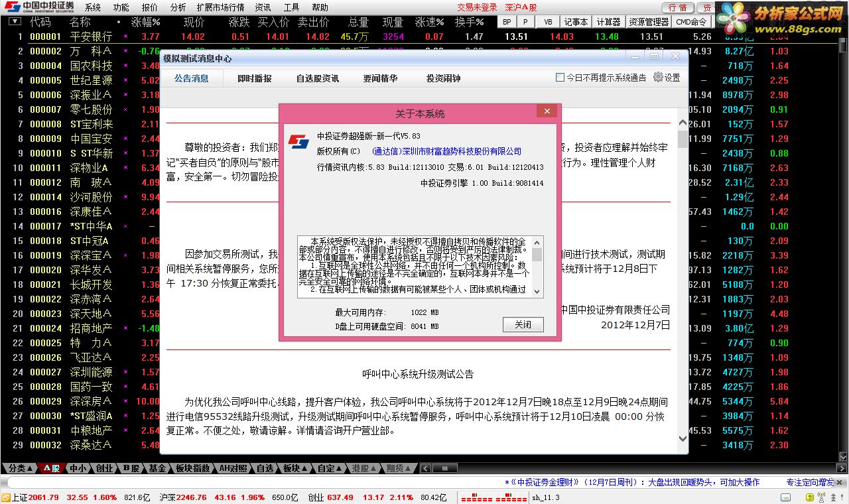This screenshot has height=504, width=849.
Task: Open the 帮助 menu
Action: pyautogui.click(x=320, y=7)
